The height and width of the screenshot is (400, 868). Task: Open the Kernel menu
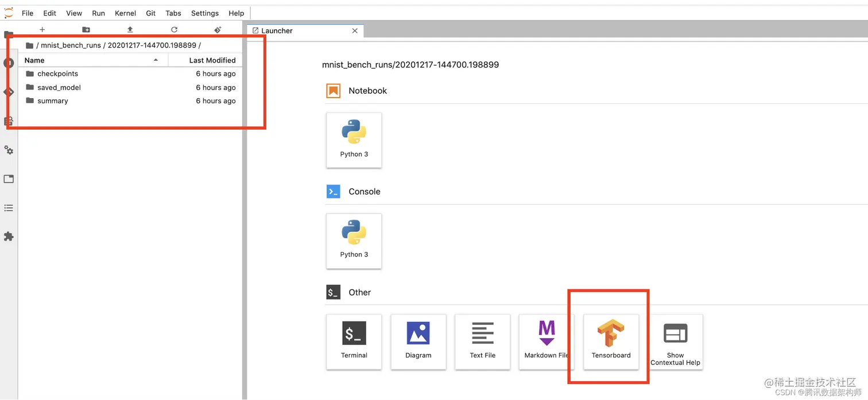click(x=125, y=13)
